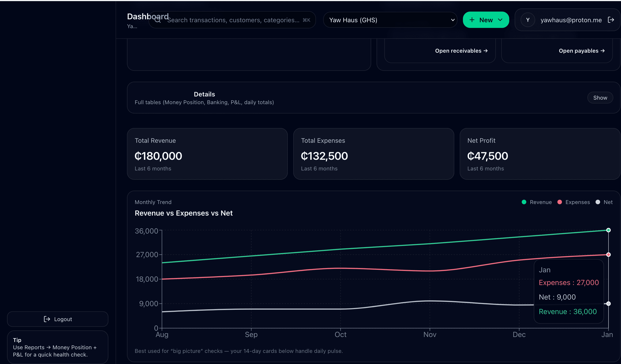Click the green Revenue legend dot

tap(524, 202)
